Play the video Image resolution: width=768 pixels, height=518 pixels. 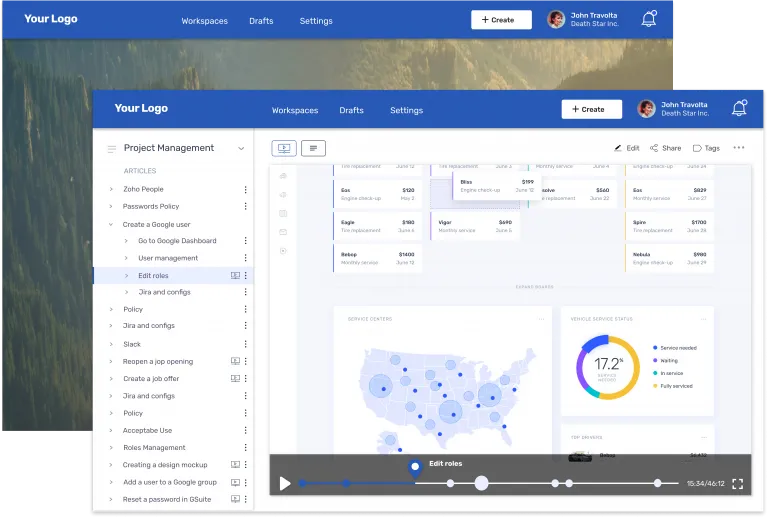pyautogui.click(x=285, y=483)
